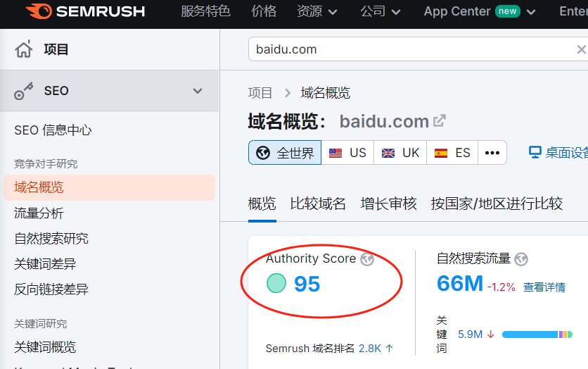This screenshot has width=588, height=369.
Task: Open 反向链接差异 in sidebar
Action: (x=51, y=289)
